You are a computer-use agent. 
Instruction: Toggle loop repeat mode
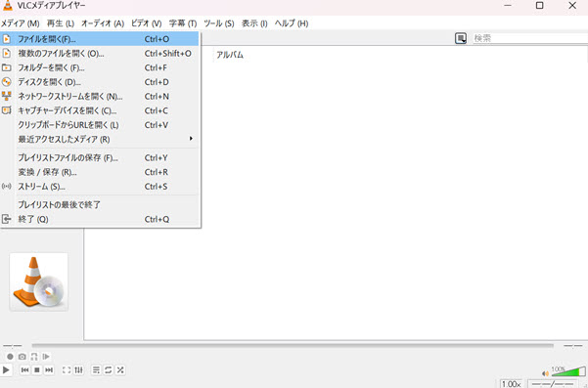(109, 370)
